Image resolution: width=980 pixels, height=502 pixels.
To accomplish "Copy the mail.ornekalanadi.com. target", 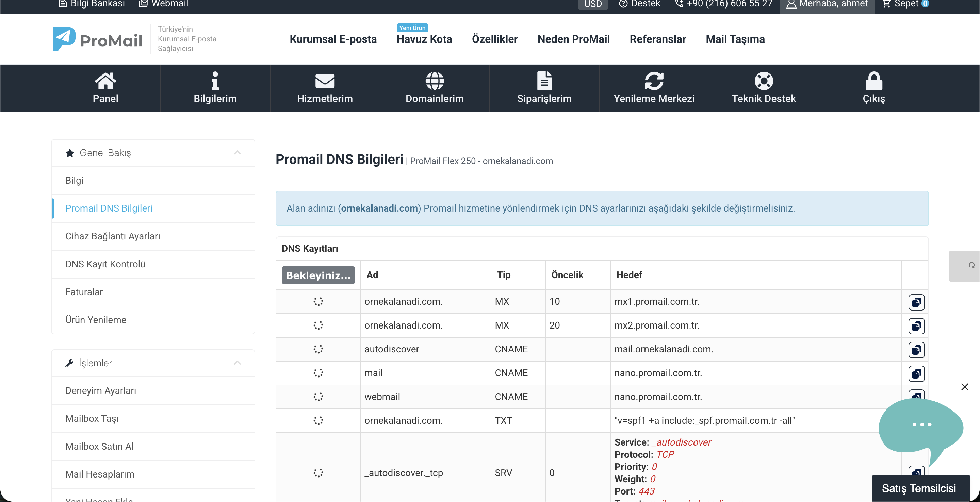I will click(916, 350).
